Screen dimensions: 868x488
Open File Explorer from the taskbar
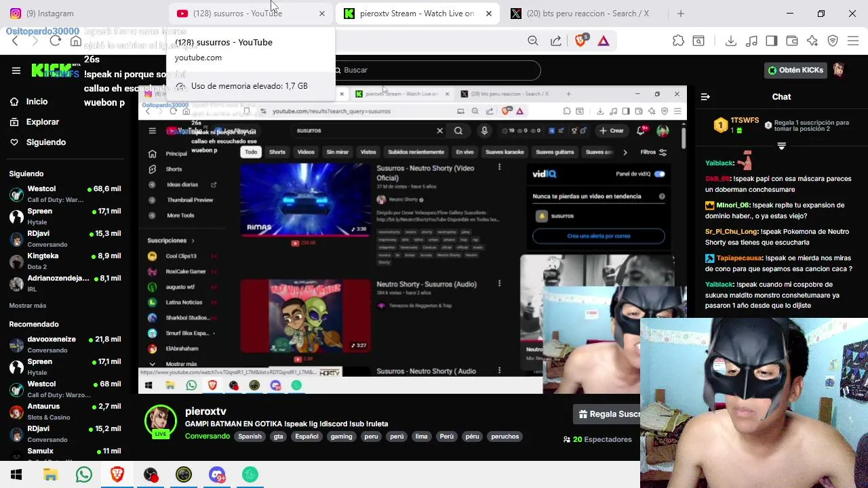pos(50,474)
